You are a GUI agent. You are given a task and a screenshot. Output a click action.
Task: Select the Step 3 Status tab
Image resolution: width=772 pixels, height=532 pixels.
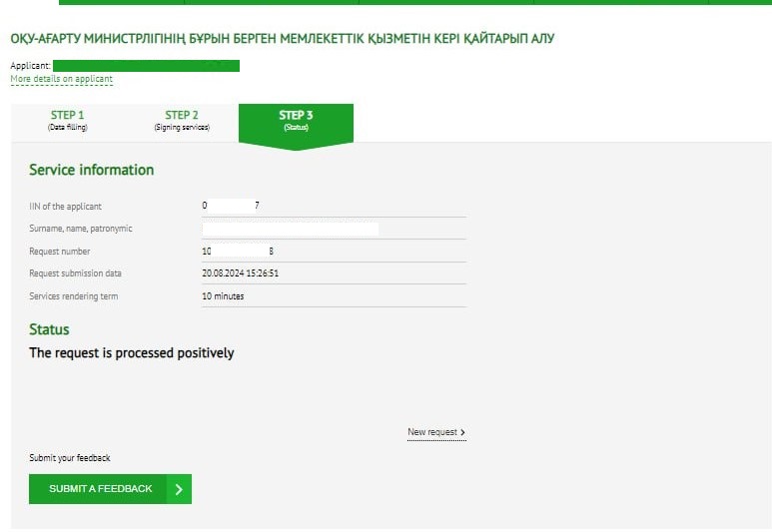coord(296,121)
